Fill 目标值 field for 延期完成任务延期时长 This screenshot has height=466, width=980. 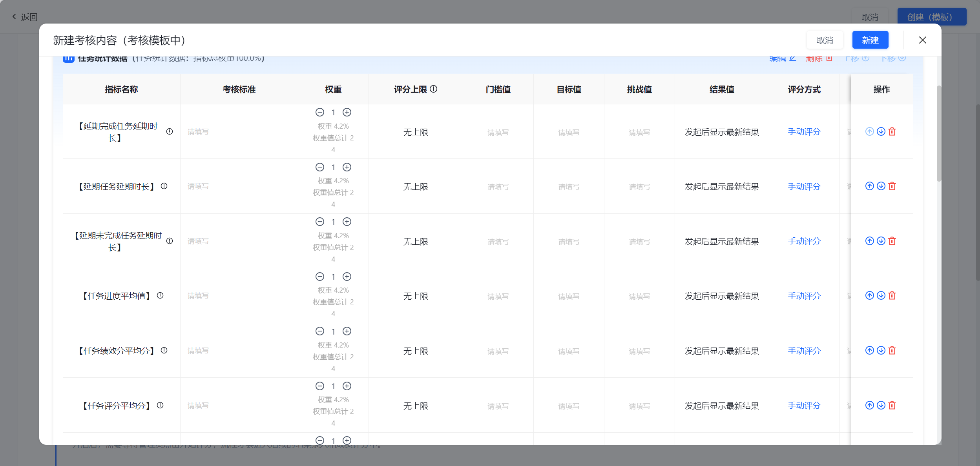tap(569, 133)
